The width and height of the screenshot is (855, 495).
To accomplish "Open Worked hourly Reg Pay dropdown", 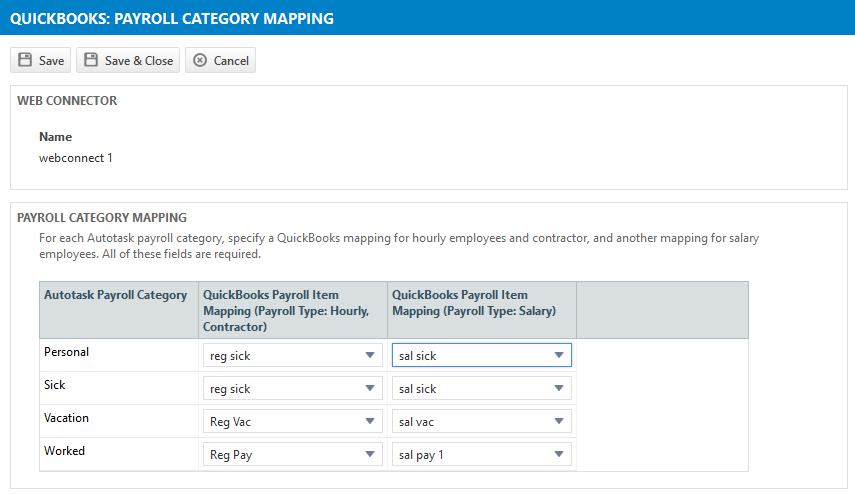I will point(293,454).
